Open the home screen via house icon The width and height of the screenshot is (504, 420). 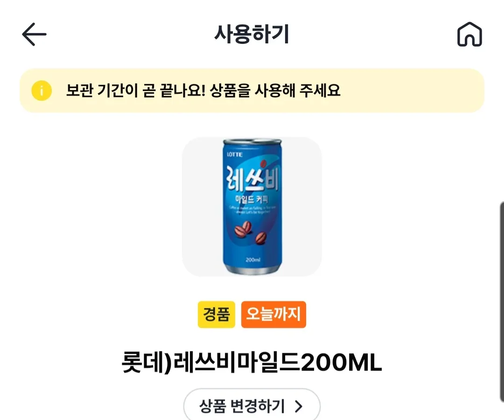469,34
